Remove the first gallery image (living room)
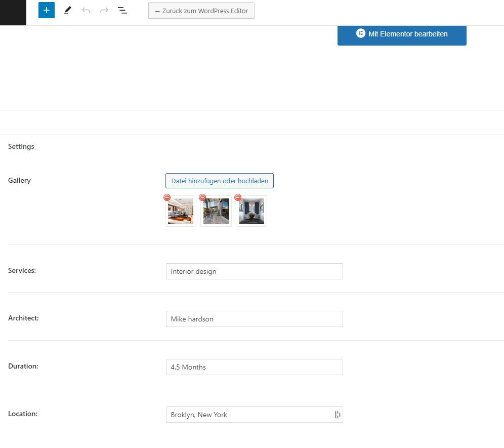 pos(167,197)
